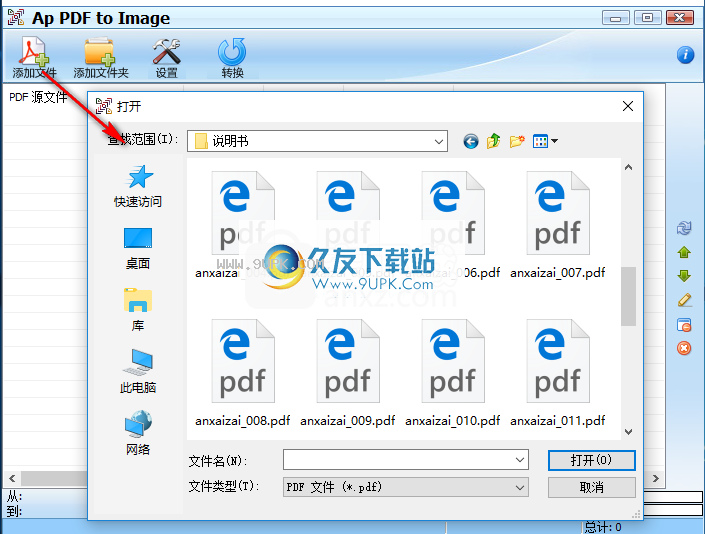
Task: Click the remove item window icon
Action: (684, 325)
